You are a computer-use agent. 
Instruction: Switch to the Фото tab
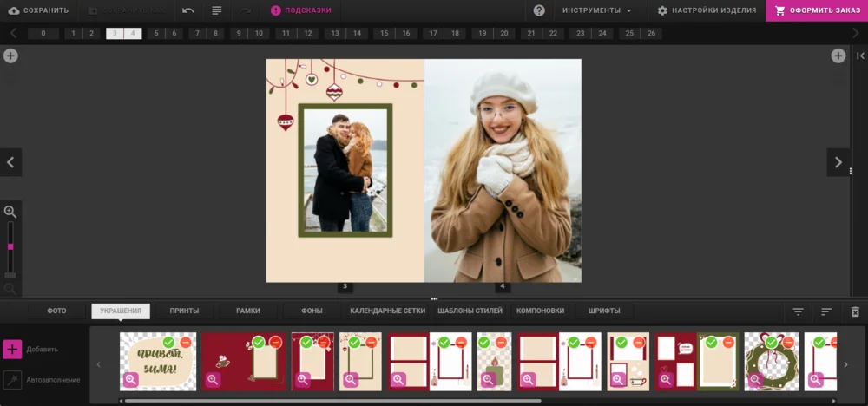(x=56, y=311)
